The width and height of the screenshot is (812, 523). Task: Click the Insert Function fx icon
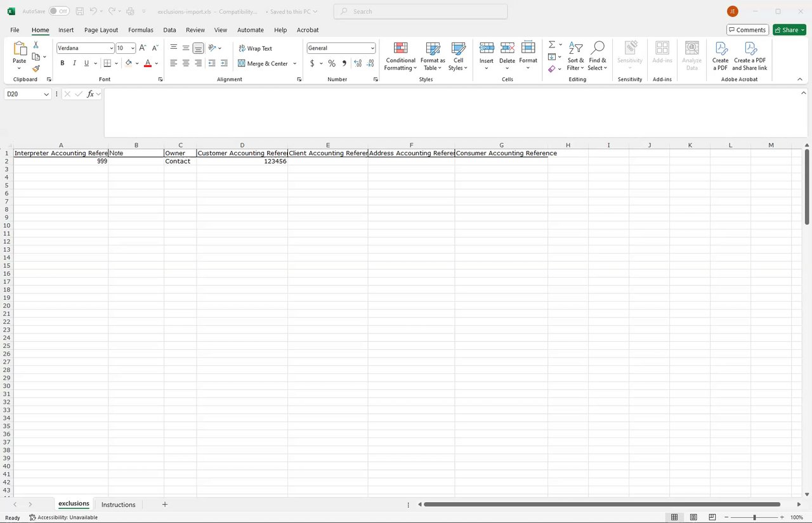click(91, 94)
